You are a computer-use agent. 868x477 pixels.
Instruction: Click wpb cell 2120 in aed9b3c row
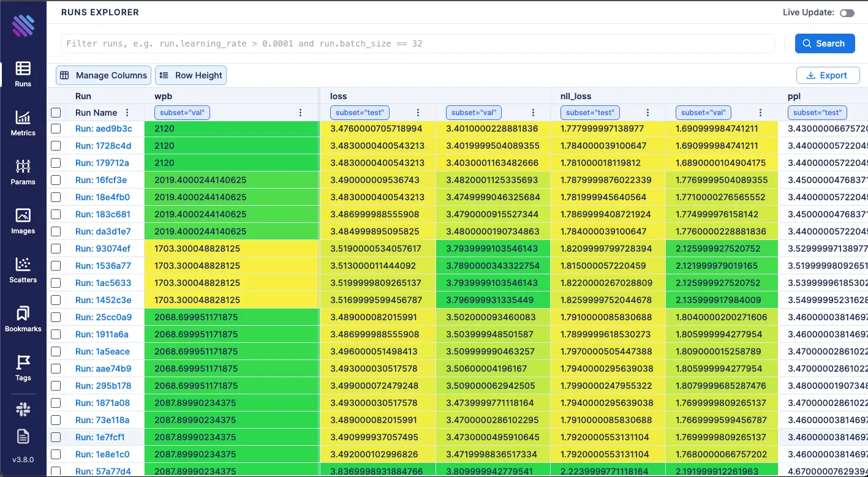(232, 129)
